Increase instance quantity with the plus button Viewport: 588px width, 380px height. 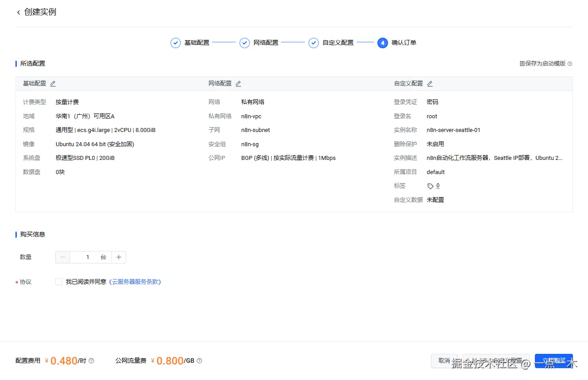pyautogui.click(x=119, y=257)
